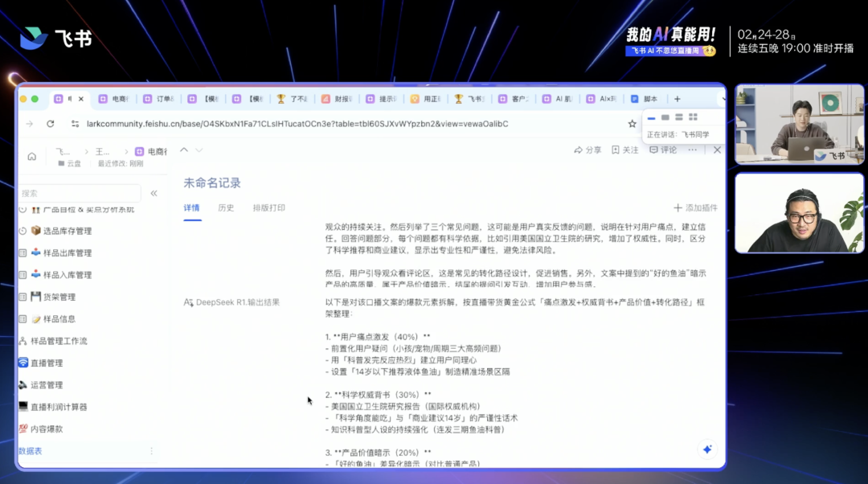Open the 运营管理 section

tap(47, 385)
